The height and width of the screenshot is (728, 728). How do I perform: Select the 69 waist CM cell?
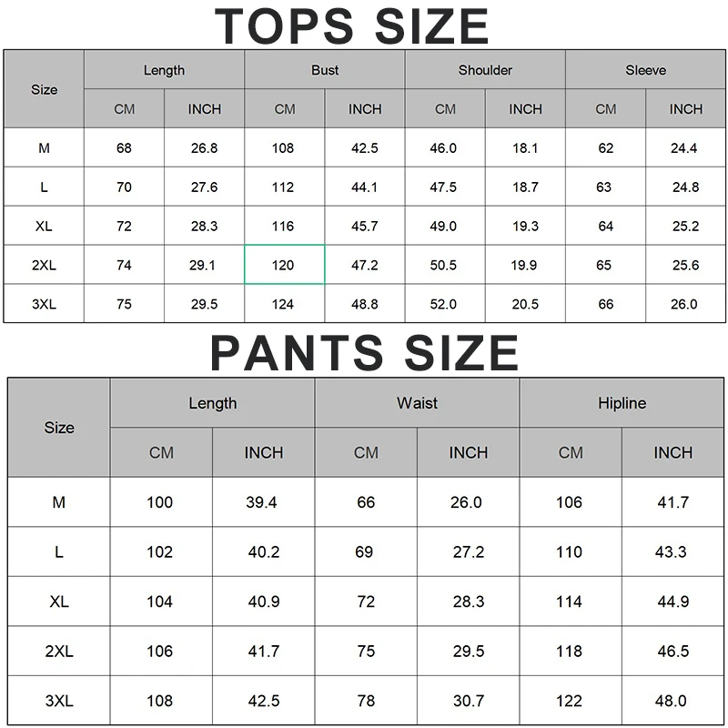click(366, 552)
